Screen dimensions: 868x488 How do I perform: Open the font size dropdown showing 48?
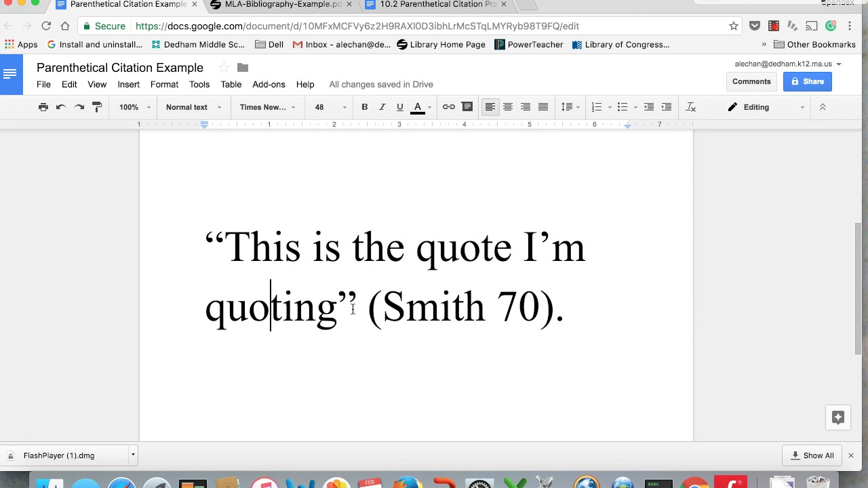coord(330,107)
